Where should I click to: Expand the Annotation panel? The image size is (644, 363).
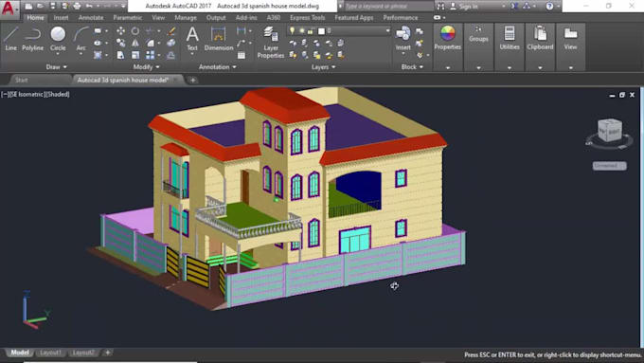coord(217,66)
